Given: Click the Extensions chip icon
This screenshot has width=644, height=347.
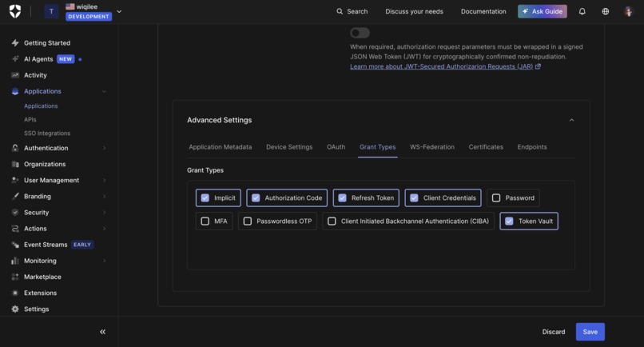Looking at the screenshot, I should (x=15, y=293).
